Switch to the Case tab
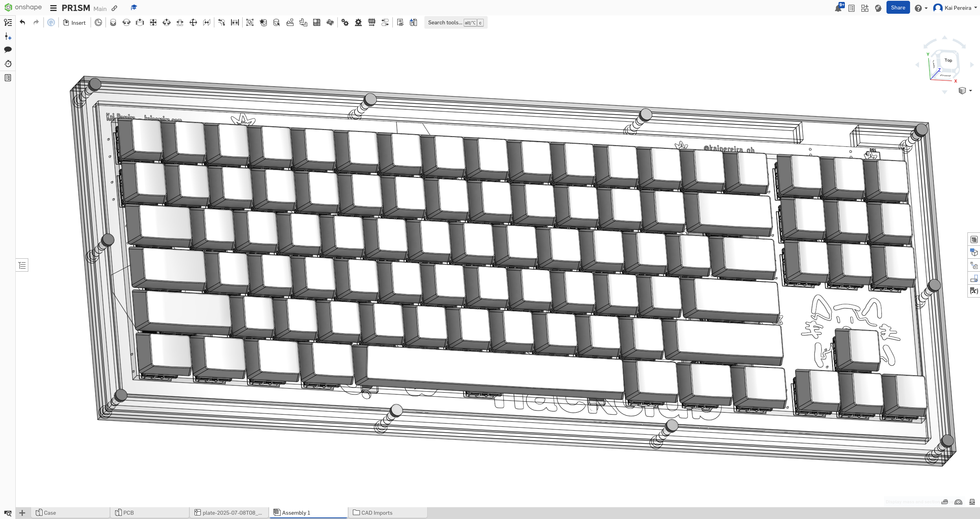The height and width of the screenshot is (519, 980). pyautogui.click(x=70, y=513)
